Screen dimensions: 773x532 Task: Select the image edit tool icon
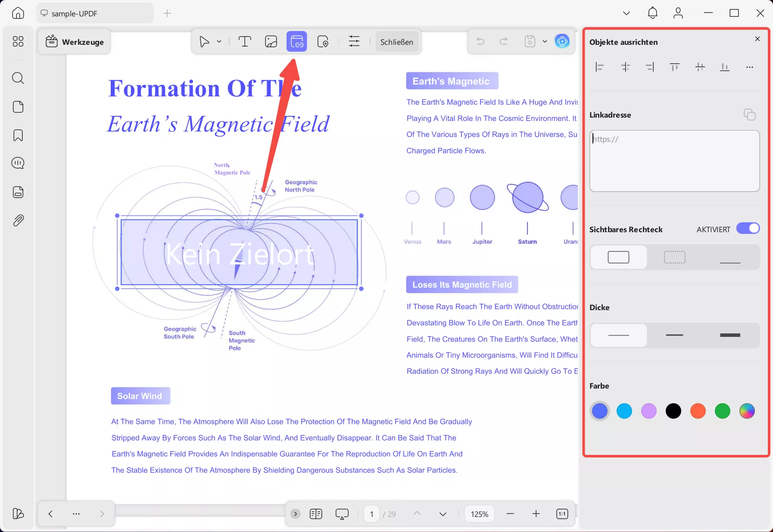[271, 42]
